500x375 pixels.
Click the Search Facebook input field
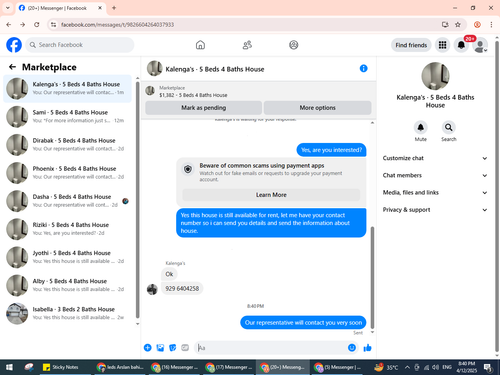80,45
